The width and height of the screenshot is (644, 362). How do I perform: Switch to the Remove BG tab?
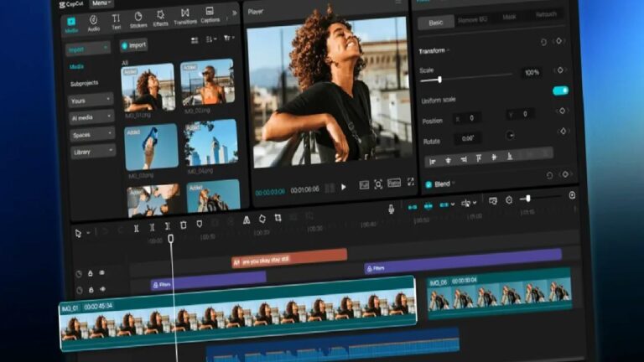tap(472, 20)
